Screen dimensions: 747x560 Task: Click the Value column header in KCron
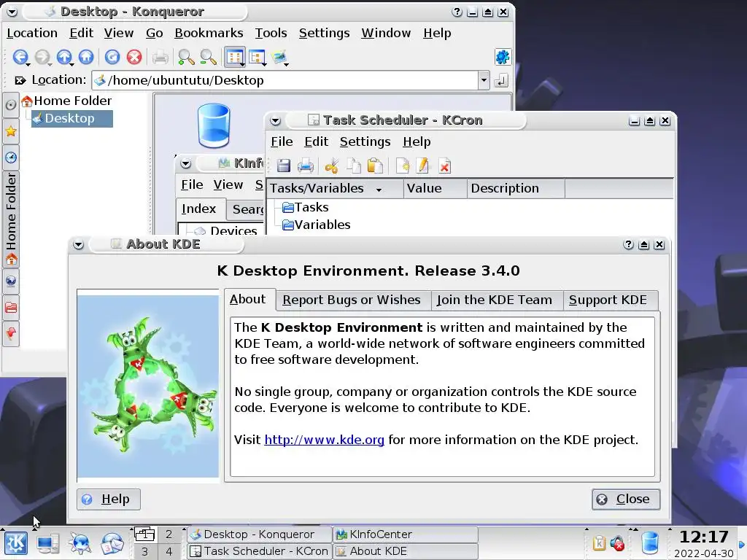coord(435,189)
